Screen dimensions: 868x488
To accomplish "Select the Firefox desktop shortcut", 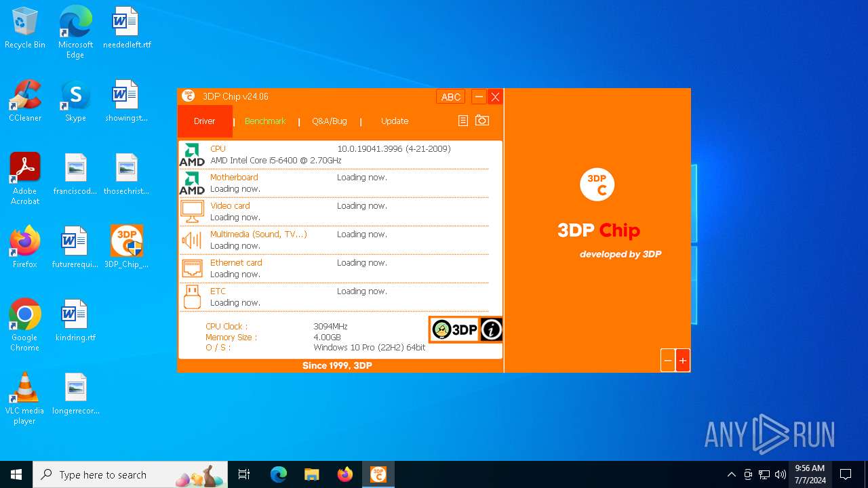I will pyautogui.click(x=25, y=248).
